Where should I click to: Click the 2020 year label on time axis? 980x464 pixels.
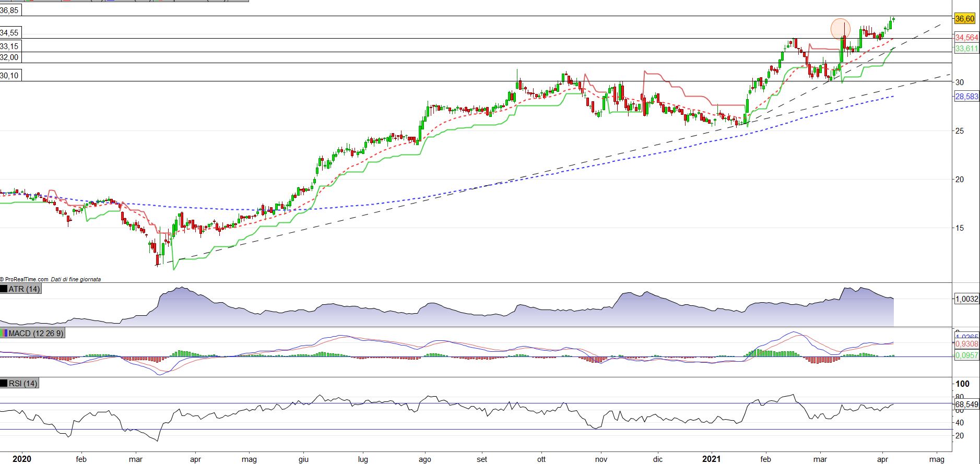(21, 459)
